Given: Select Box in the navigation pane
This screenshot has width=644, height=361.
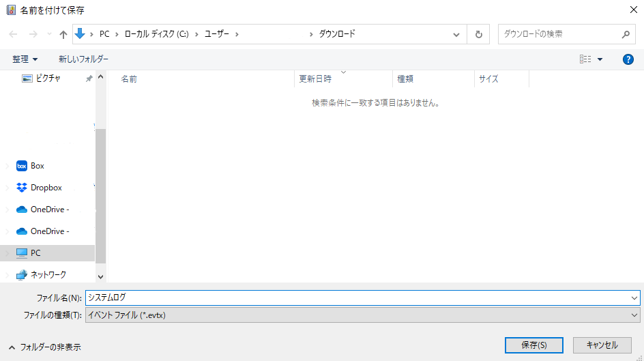Looking at the screenshot, I should (38, 166).
